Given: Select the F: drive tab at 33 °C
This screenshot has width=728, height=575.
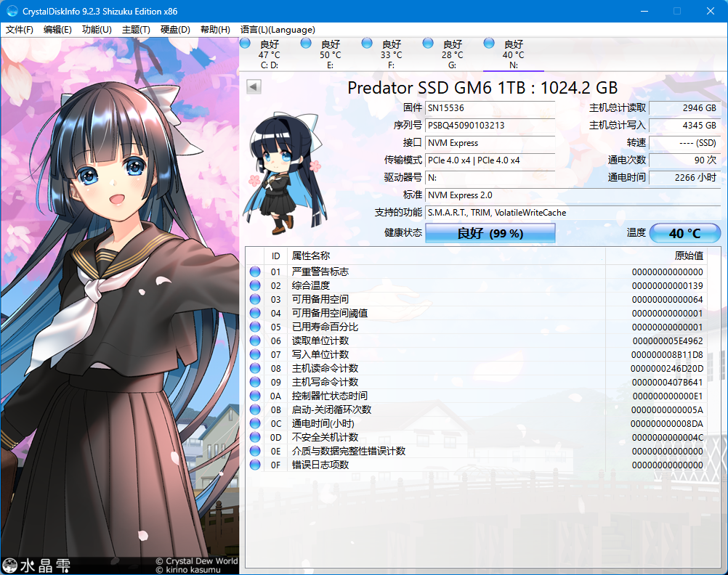Looking at the screenshot, I should (x=392, y=54).
